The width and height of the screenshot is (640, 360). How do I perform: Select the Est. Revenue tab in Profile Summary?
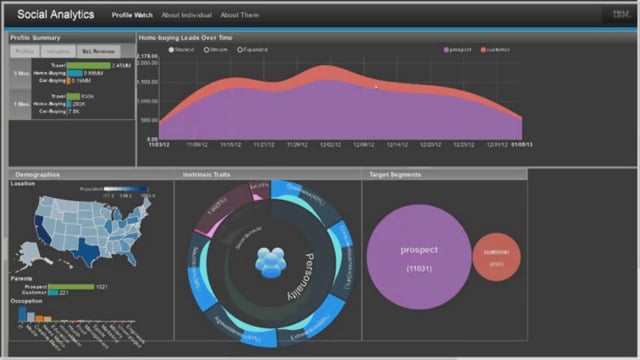98,51
